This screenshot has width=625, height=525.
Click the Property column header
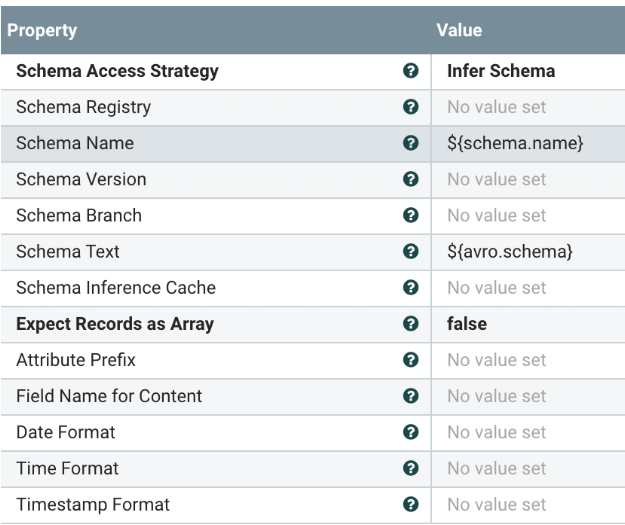pos(44,31)
